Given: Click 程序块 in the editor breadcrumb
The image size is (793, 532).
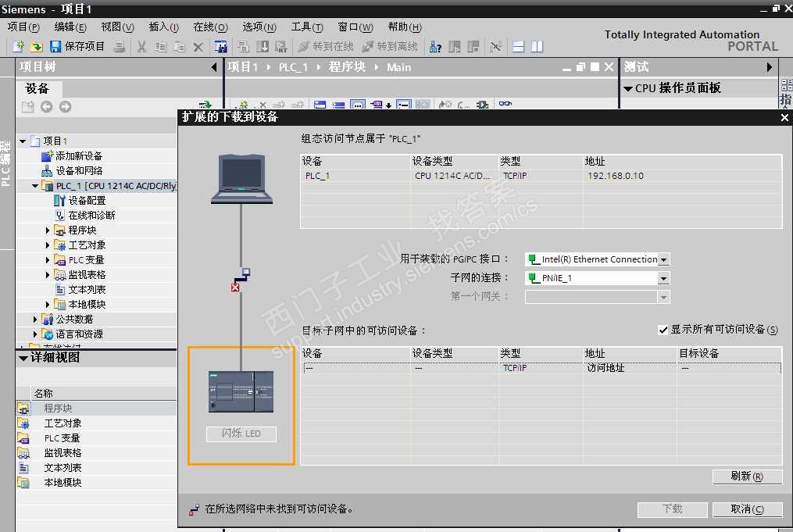Looking at the screenshot, I should (x=347, y=67).
